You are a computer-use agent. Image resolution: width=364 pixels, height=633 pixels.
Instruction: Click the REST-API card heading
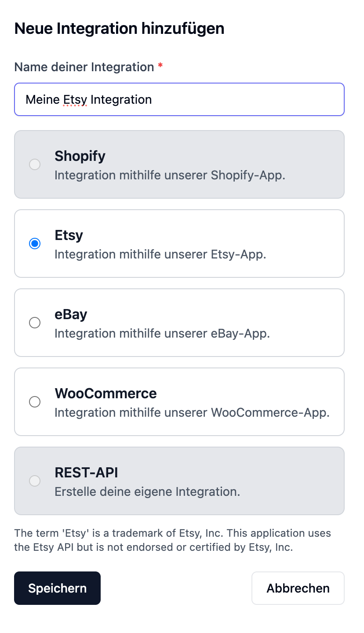coord(86,473)
